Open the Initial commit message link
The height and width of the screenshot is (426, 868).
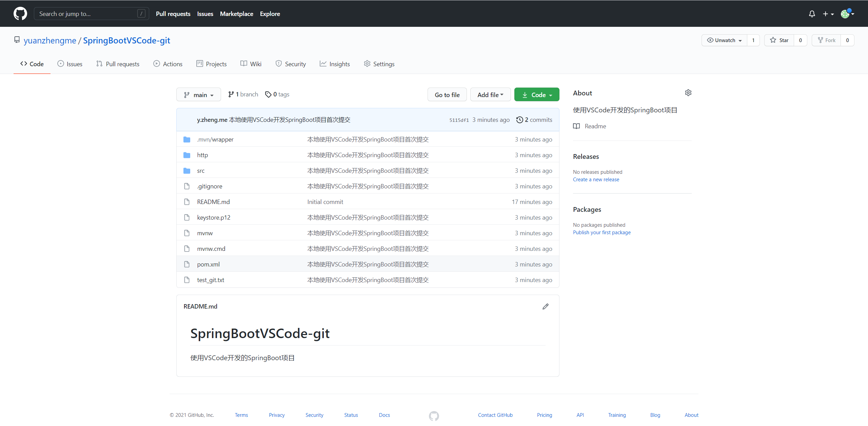click(x=325, y=202)
